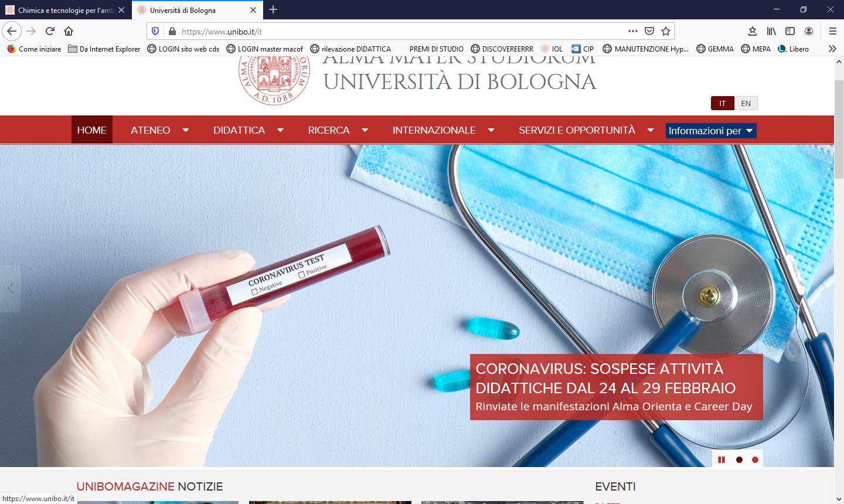Viewport: 844px width, 504px height.
Task: Open the Library icon
Action: point(771,31)
